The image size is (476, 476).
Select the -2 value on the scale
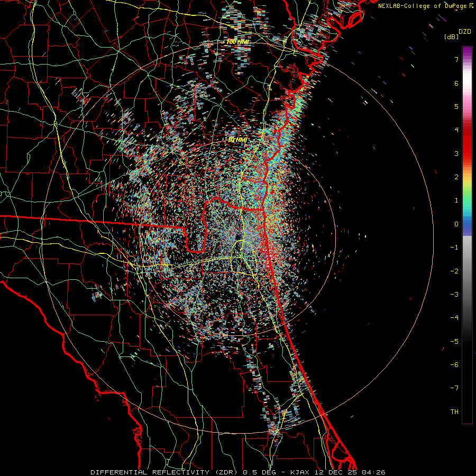pos(454,271)
